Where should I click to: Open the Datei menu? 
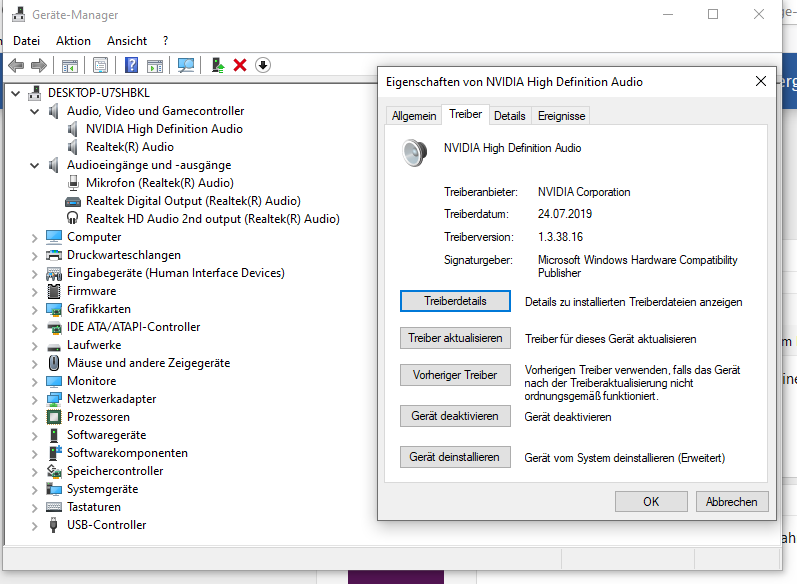click(26, 41)
